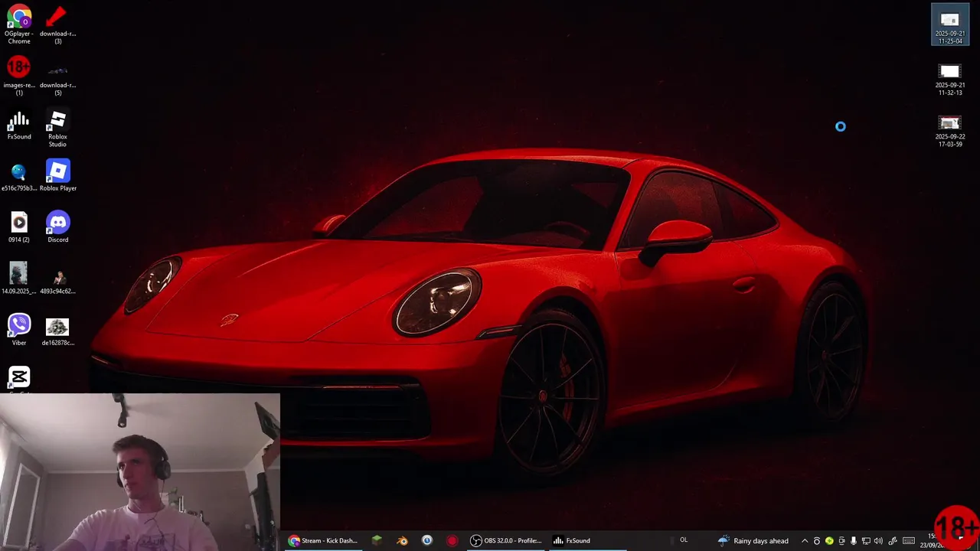This screenshot has height=551, width=980.
Task: Open Blender from the taskbar
Action: tap(402, 540)
